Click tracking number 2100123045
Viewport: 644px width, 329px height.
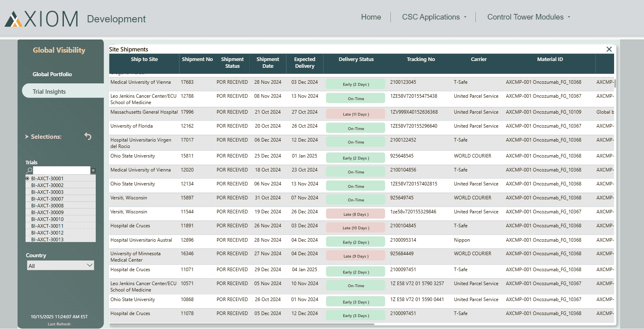pyautogui.click(x=403, y=82)
